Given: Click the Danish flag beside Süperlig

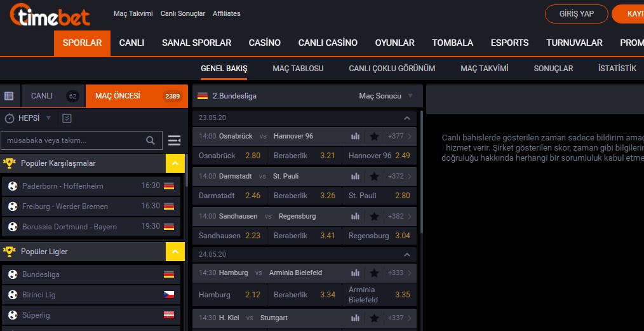Looking at the screenshot, I should point(169,315).
